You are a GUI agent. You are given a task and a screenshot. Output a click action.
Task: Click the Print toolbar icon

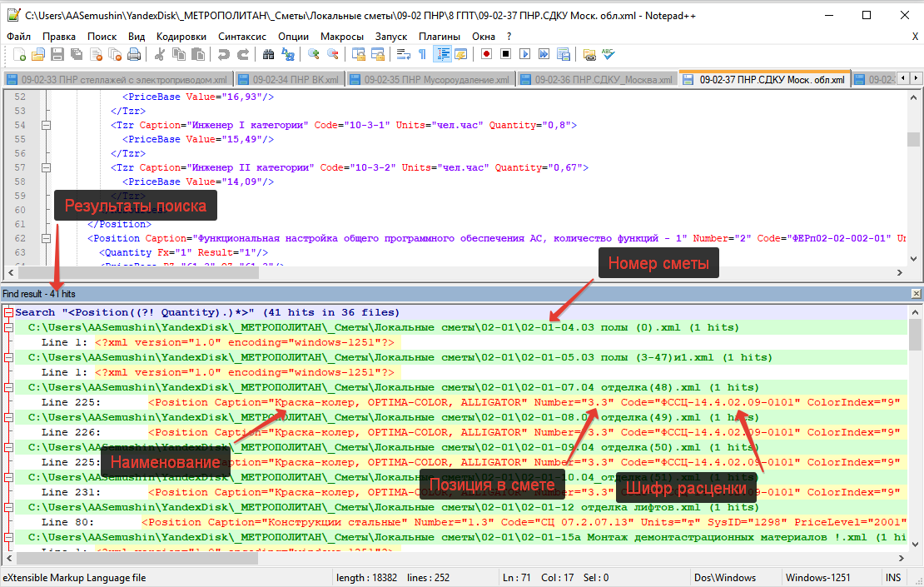pos(134,55)
